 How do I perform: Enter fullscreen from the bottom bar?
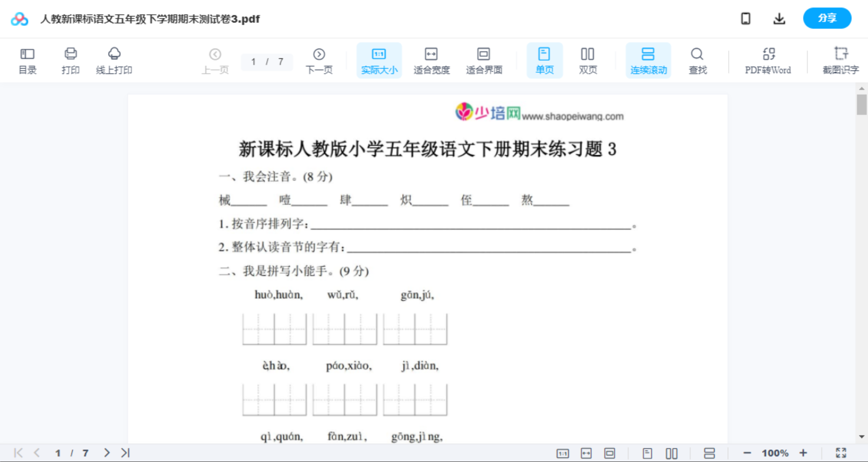[x=841, y=452]
